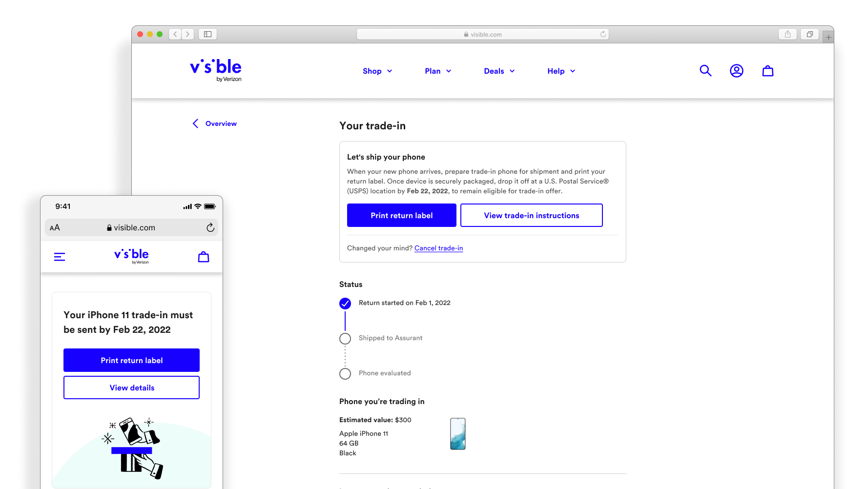Click 'Return started on Feb 1, 2022' text

(x=405, y=303)
